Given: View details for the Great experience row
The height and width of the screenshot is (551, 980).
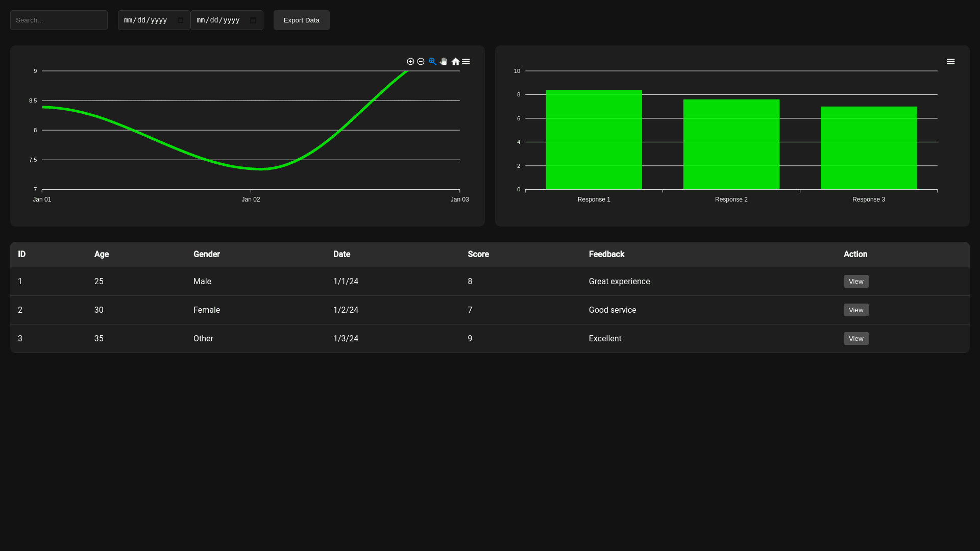Looking at the screenshot, I should coord(856,282).
